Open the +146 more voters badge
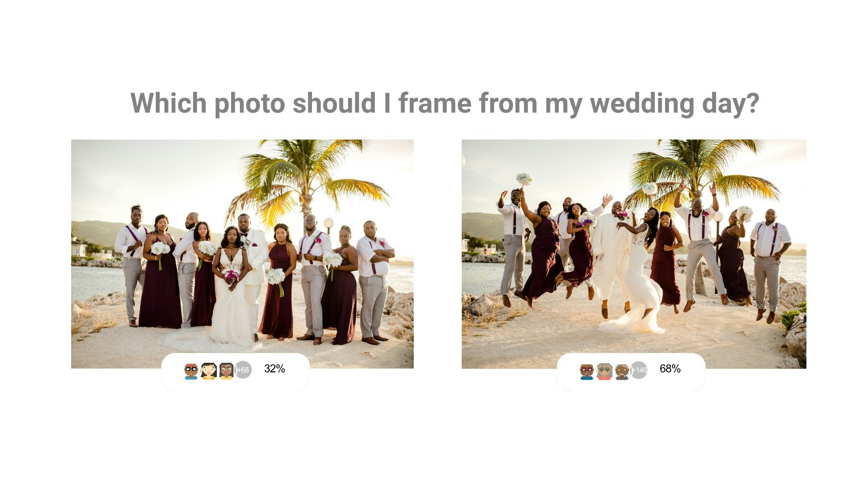Viewport: 868px width, 488px height. coord(639,370)
